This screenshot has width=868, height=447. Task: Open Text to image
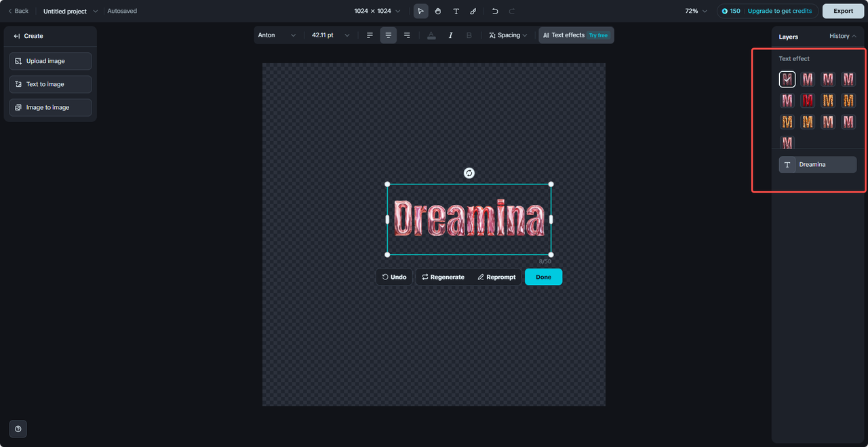(50, 84)
